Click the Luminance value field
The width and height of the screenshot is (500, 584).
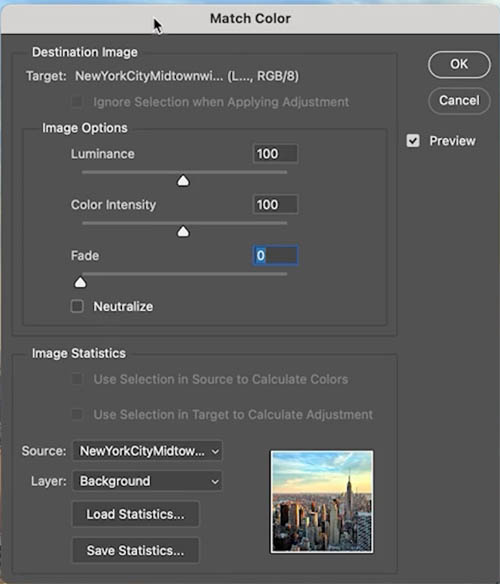pyautogui.click(x=275, y=153)
